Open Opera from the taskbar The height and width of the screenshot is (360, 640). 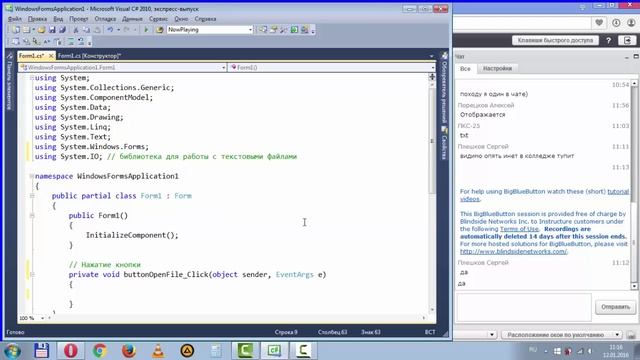(x=71, y=351)
